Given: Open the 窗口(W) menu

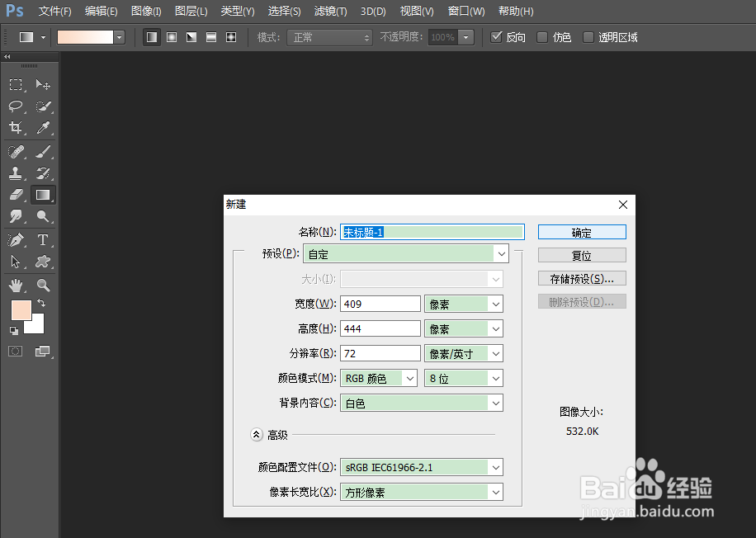Looking at the screenshot, I should pos(466,11).
